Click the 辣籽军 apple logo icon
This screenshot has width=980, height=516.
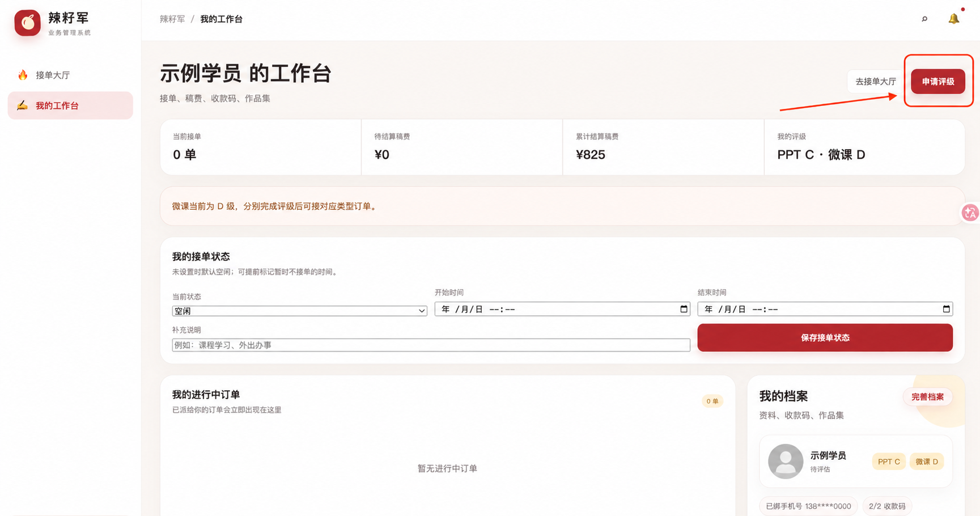tap(27, 23)
